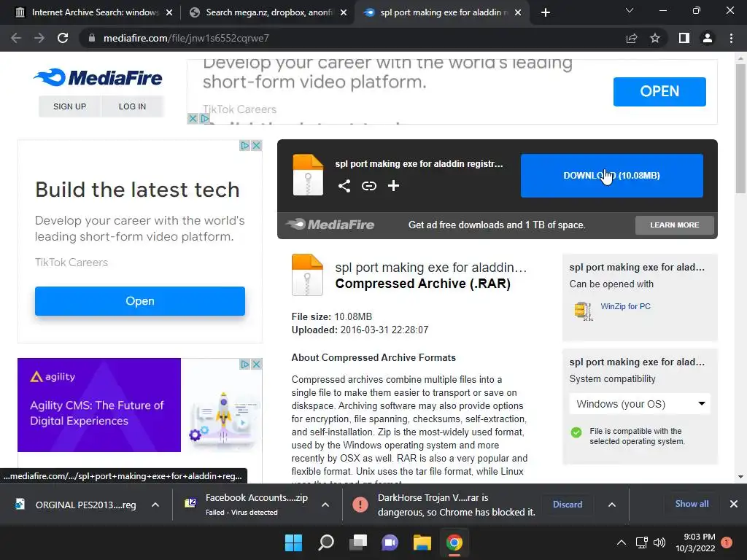Click the red danger warning icon in download bar
The image size is (747, 560).
point(360,505)
